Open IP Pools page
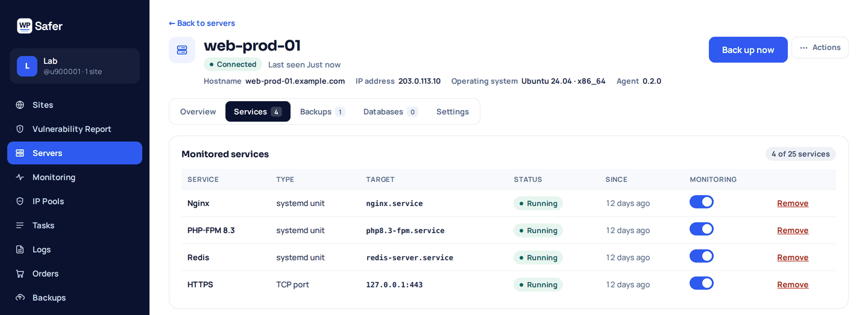Viewport: 868px width, 315px height. 75,201
